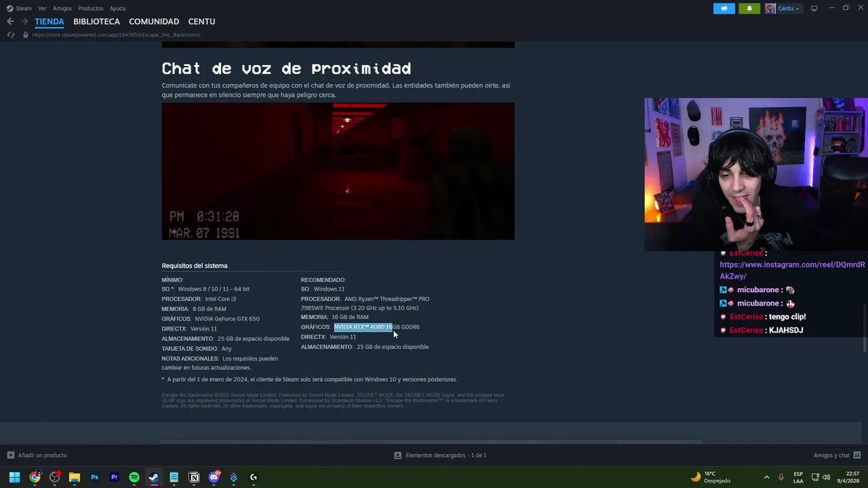Go forward with the Steam forward arrow
This screenshot has height=488, width=868.
click(24, 22)
